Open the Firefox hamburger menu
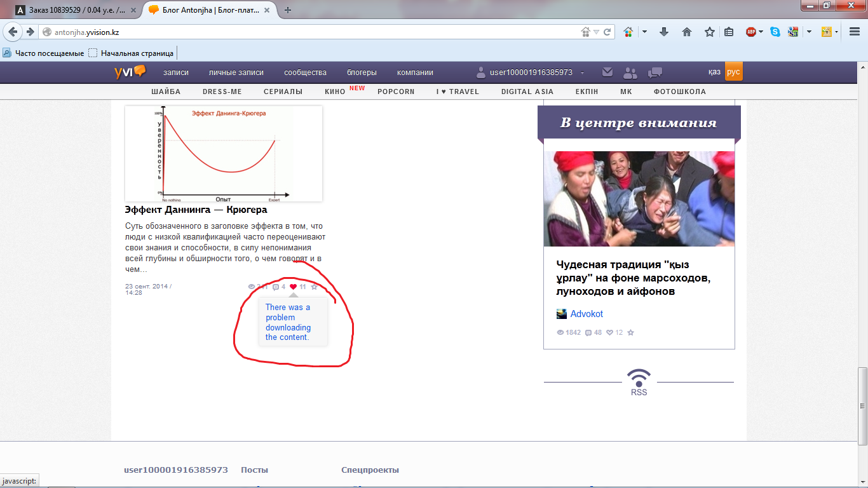 click(x=855, y=32)
